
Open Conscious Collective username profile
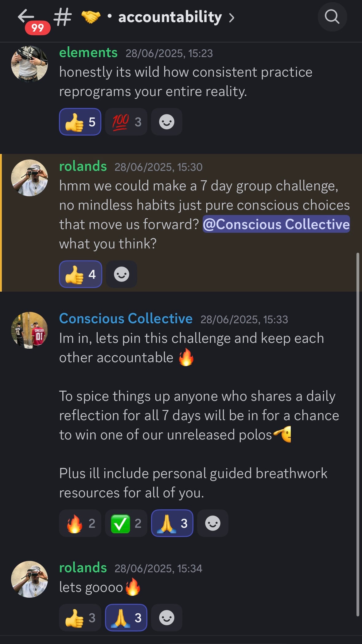pyautogui.click(x=126, y=319)
